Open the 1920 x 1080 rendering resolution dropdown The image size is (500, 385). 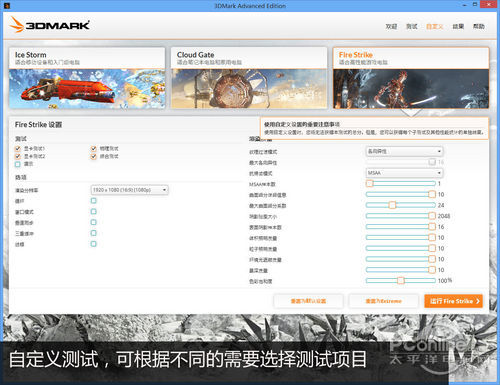pos(129,190)
